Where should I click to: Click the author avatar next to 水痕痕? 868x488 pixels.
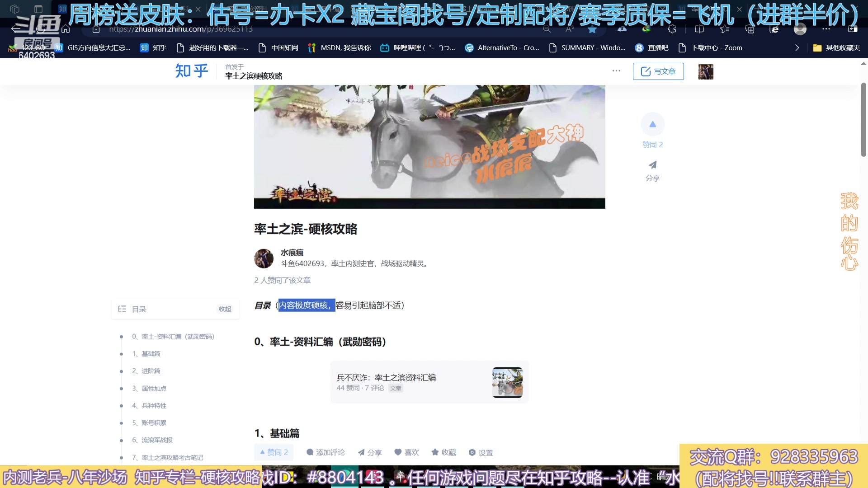point(264,258)
